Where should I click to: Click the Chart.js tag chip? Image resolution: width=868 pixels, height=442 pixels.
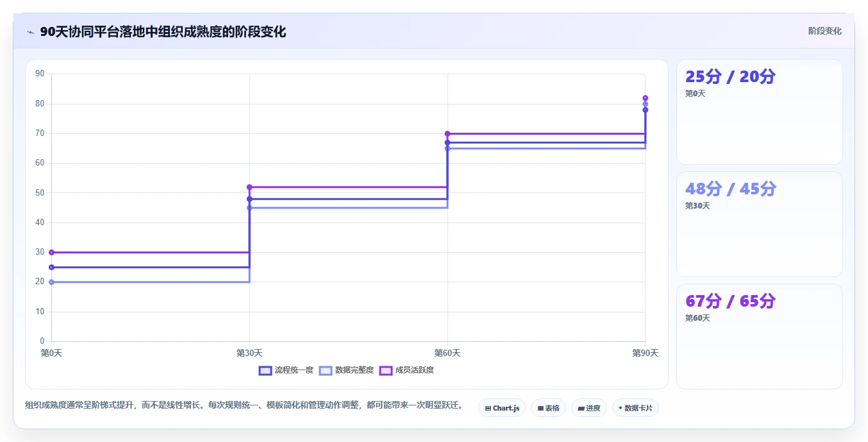pos(502,408)
